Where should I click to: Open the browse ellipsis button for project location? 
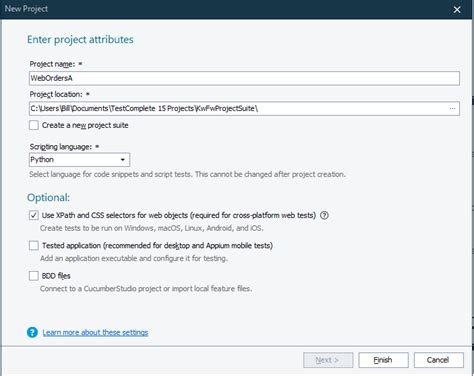tap(452, 109)
